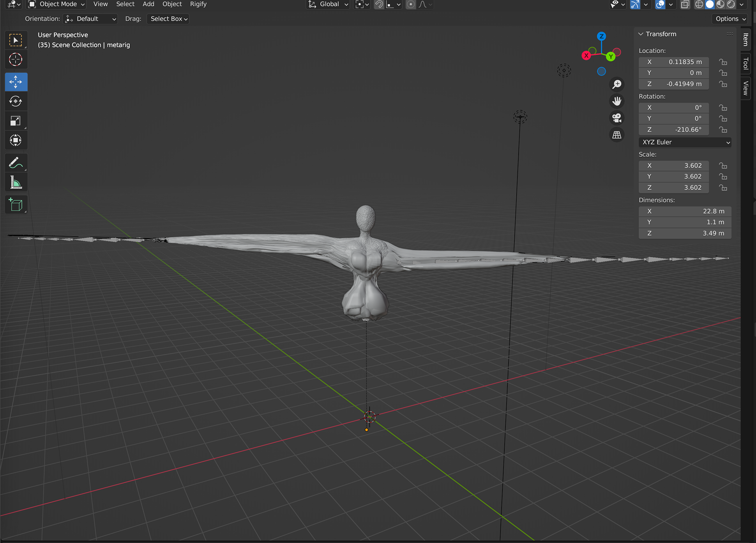Select the Annotate tool
756x543 pixels.
(16, 163)
